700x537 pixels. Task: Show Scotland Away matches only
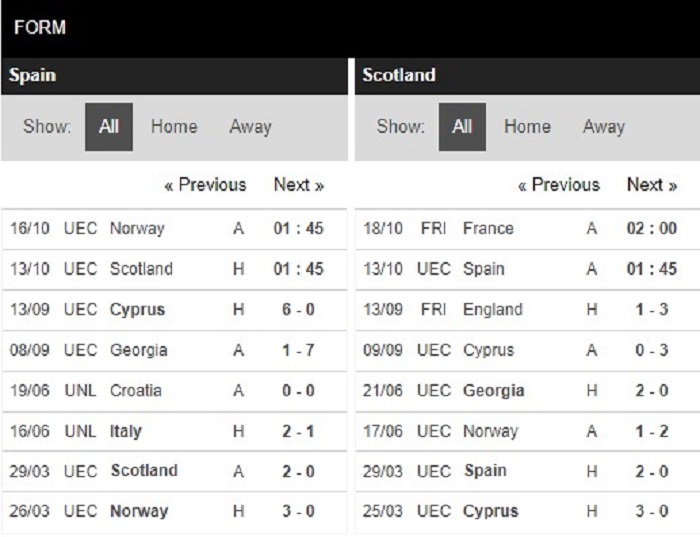[x=604, y=127]
